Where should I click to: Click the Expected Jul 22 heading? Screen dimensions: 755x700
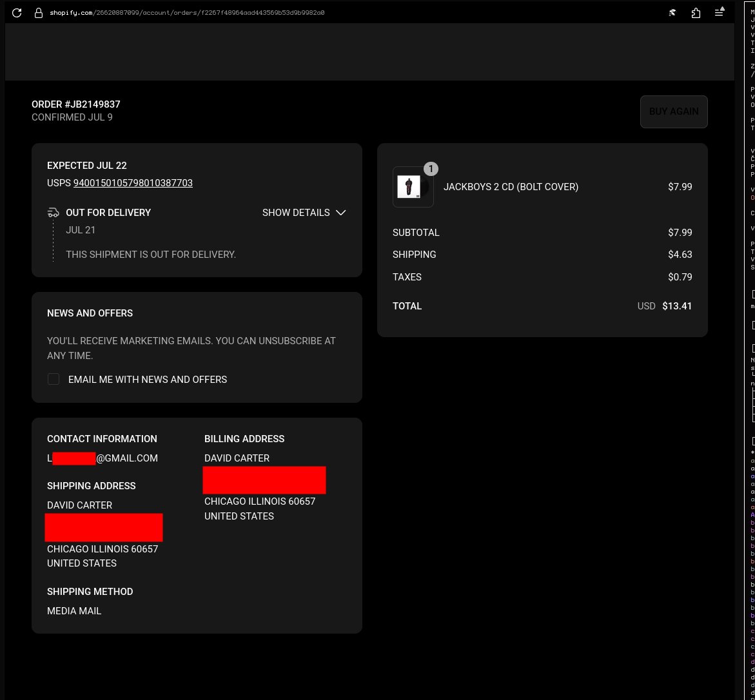pyautogui.click(x=86, y=166)
